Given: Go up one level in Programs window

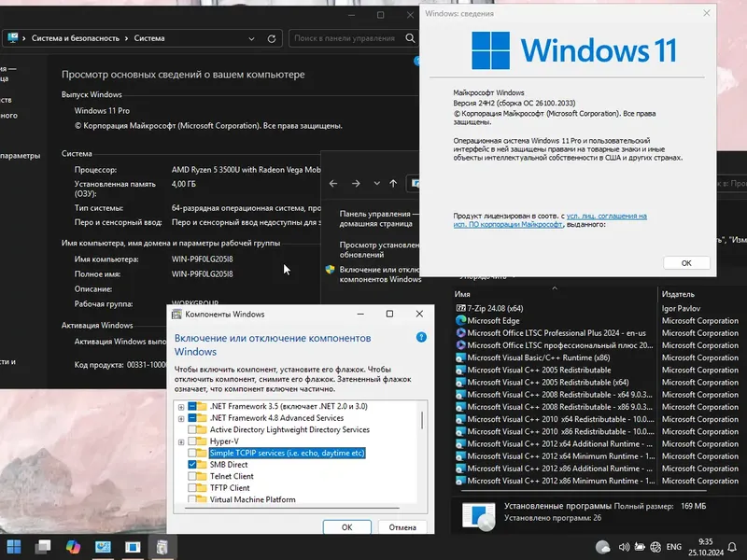Looking at the screenshot, I should pyautogui.click(x=393, y=183).
